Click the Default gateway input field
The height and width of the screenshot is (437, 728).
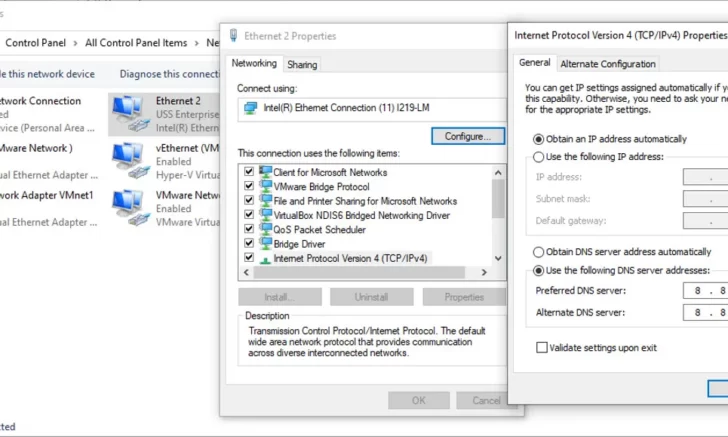(706, 221)
